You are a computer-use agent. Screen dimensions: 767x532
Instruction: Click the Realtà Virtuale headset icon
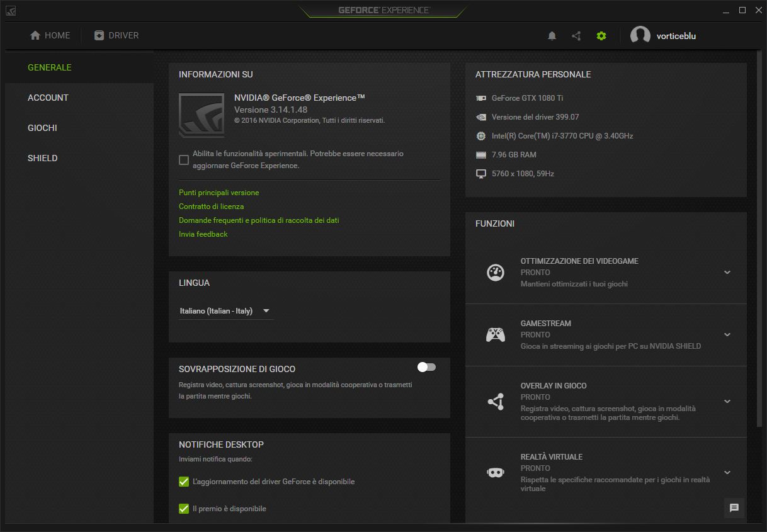(x=496, y=472)
